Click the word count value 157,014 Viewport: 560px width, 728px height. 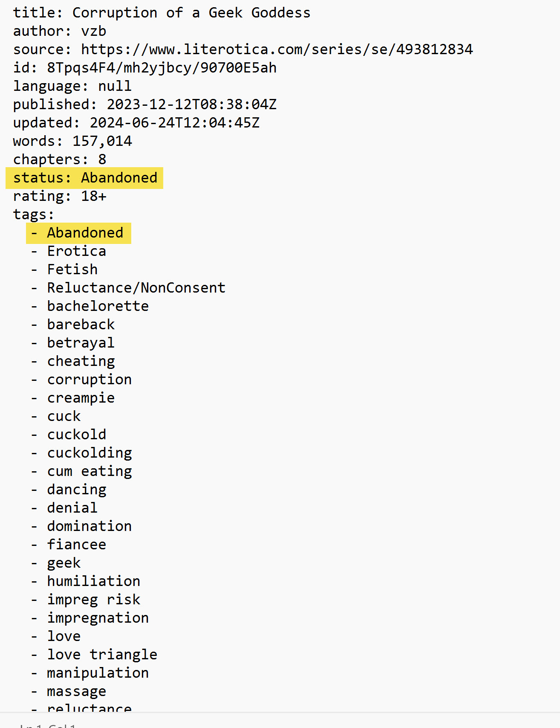pyautogui.click(x=102, y=141)
